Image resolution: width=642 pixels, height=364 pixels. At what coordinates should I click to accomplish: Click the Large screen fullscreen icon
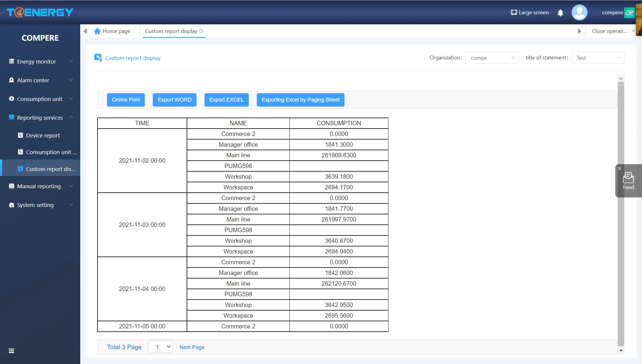pyautogui.click(x=514, y=12)
